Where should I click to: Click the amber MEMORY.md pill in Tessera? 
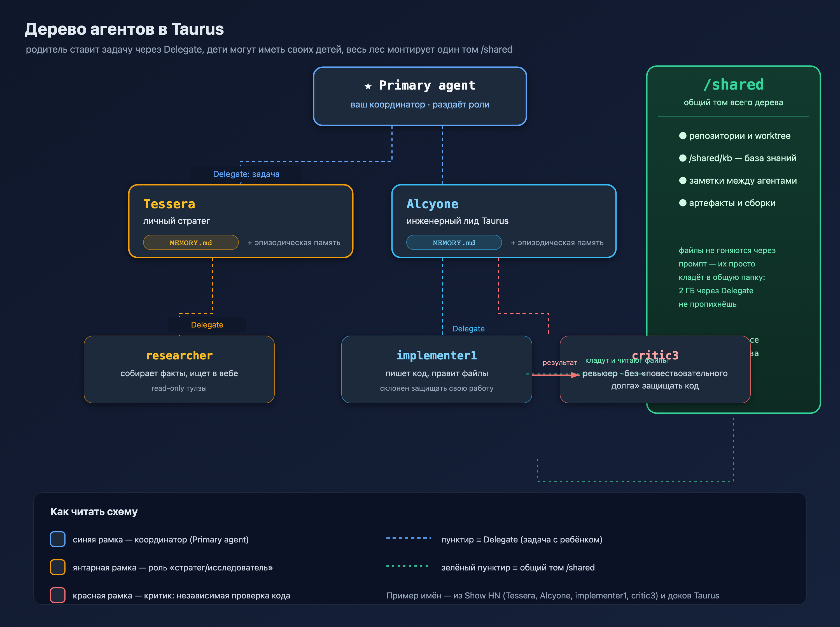191,242
